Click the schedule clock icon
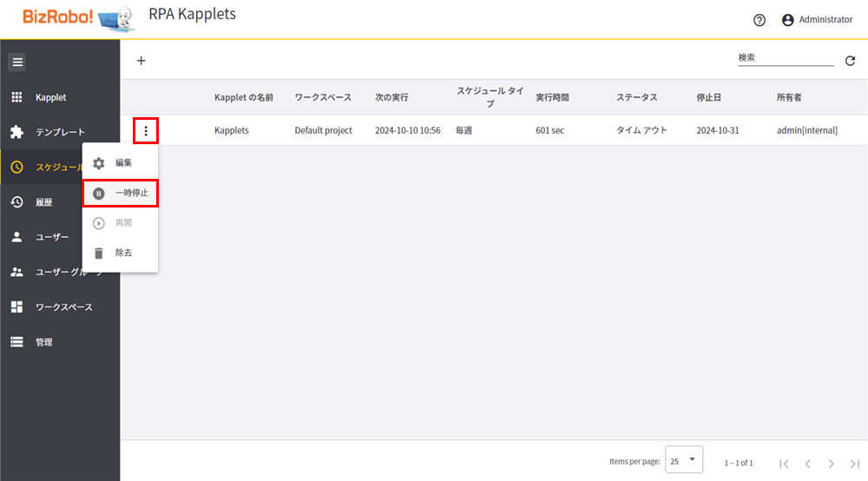 (17, 168)
